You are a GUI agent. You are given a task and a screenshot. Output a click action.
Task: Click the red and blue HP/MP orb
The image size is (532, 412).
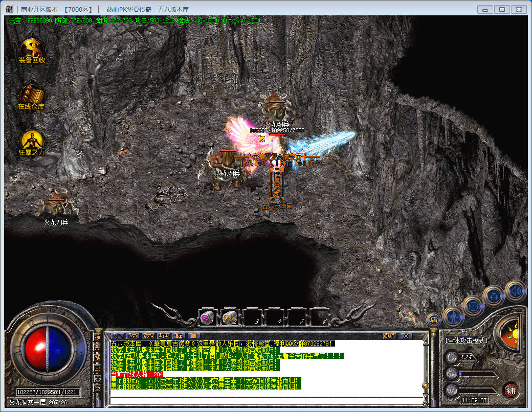pyautogui.click(x=47, y=349)
